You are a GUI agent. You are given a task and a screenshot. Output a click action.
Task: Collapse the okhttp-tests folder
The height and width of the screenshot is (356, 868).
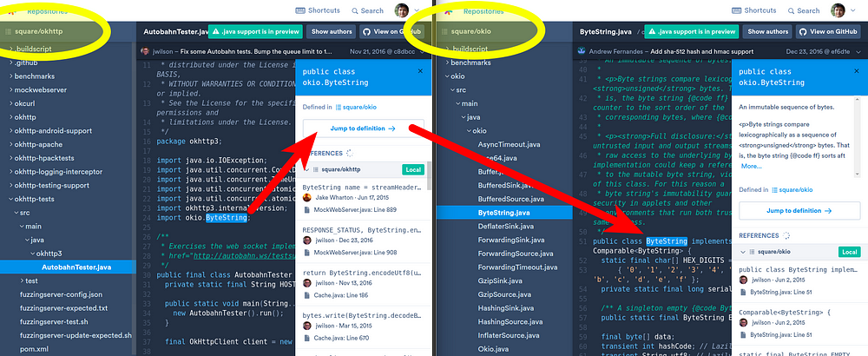coord(11,199)
